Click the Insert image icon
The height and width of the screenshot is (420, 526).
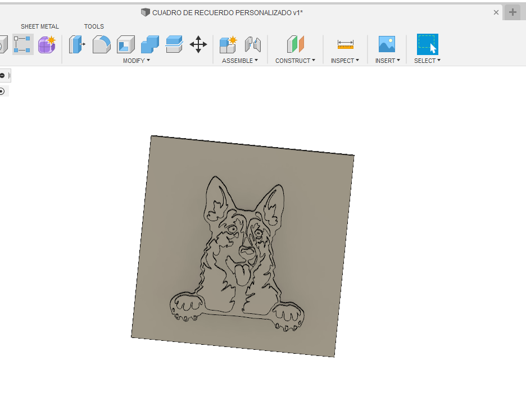387,44
